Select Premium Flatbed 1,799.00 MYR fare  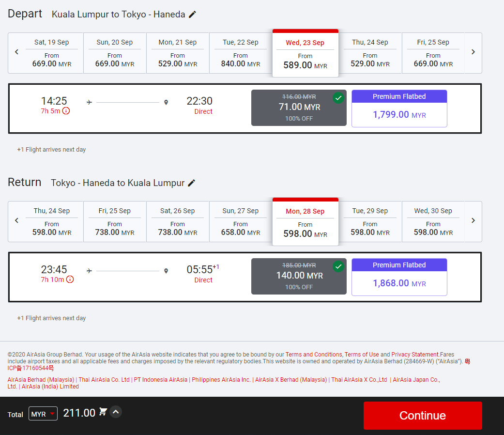click(x=399, y=109)
